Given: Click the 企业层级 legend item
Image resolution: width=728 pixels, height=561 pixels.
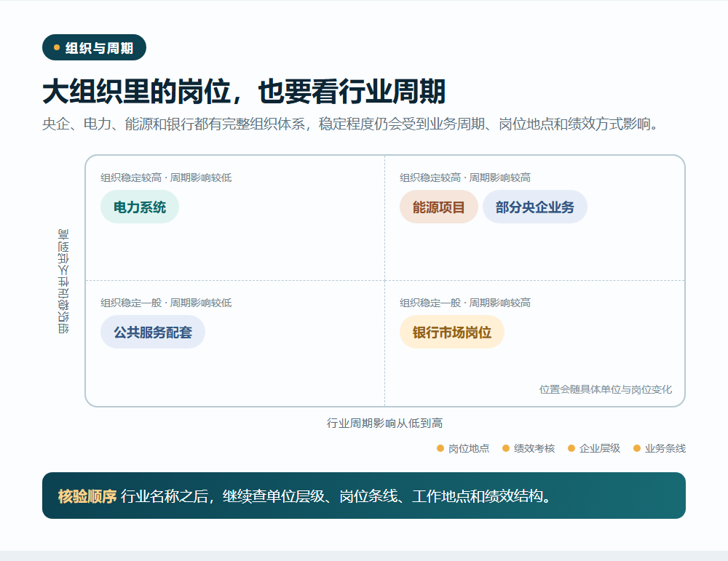Looking at the screenshot, I should pos(594,448).
